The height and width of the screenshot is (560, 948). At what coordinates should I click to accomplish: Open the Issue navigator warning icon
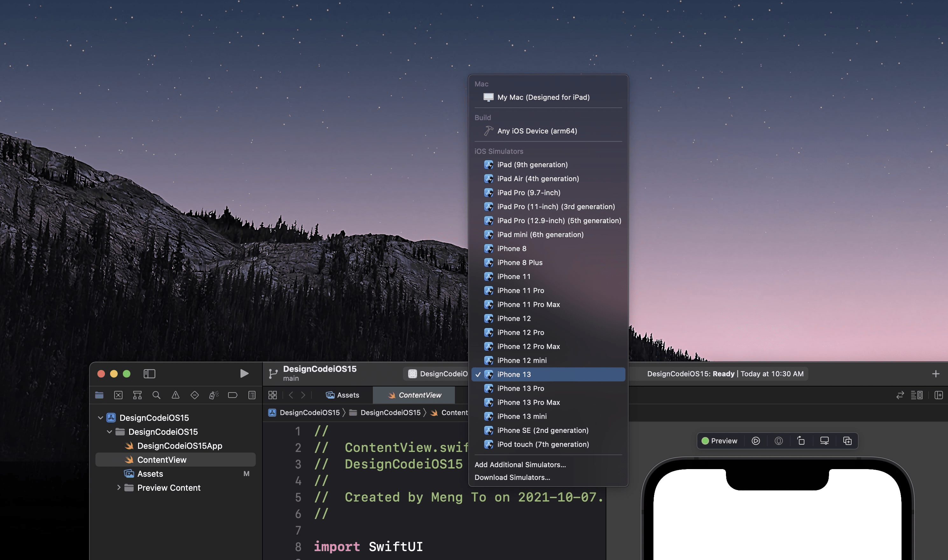point(175,395)
